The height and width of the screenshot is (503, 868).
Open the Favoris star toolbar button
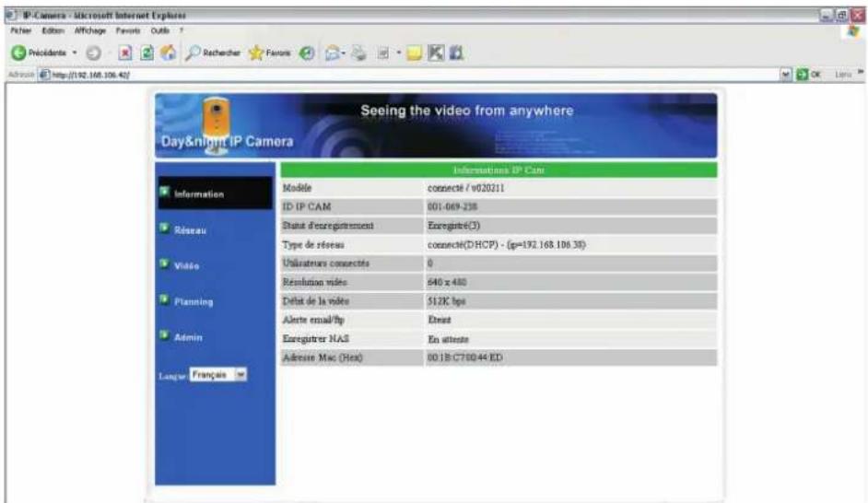tap(270, 53)
